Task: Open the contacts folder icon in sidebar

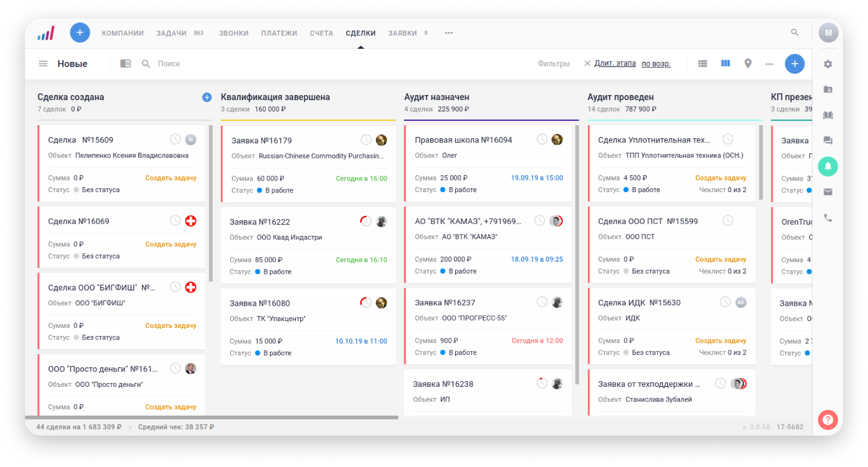Action: pos(828,89)
